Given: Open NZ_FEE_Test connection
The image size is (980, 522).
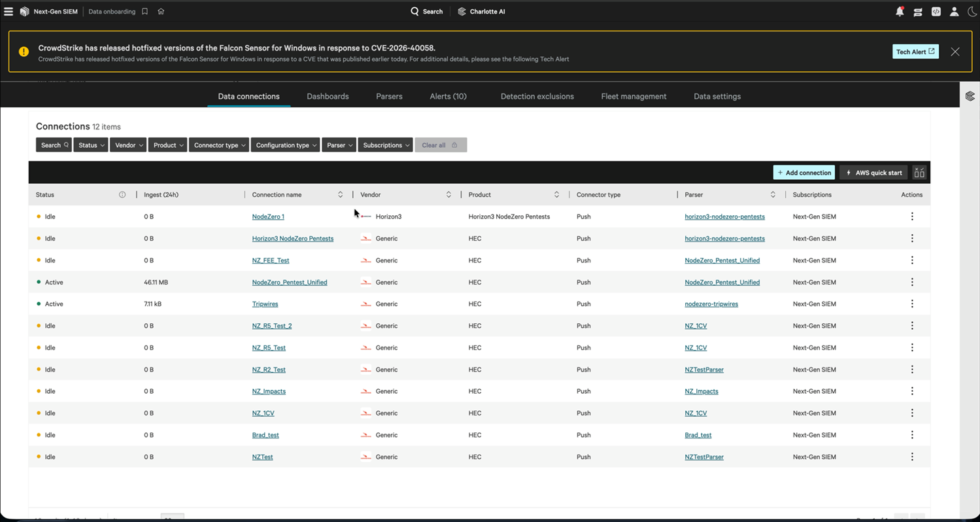Looking at the screenshot, I should (271, 260).
